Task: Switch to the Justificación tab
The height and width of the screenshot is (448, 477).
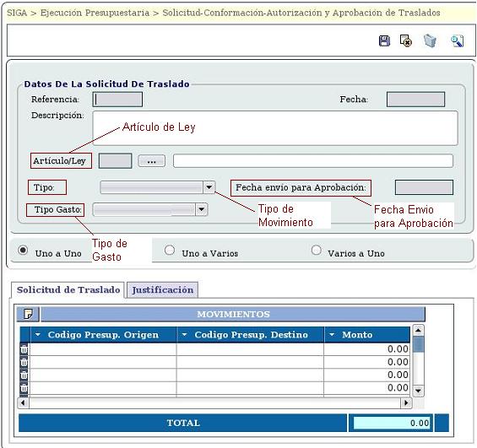Action: pyautogui.click(x=162, y=289)
